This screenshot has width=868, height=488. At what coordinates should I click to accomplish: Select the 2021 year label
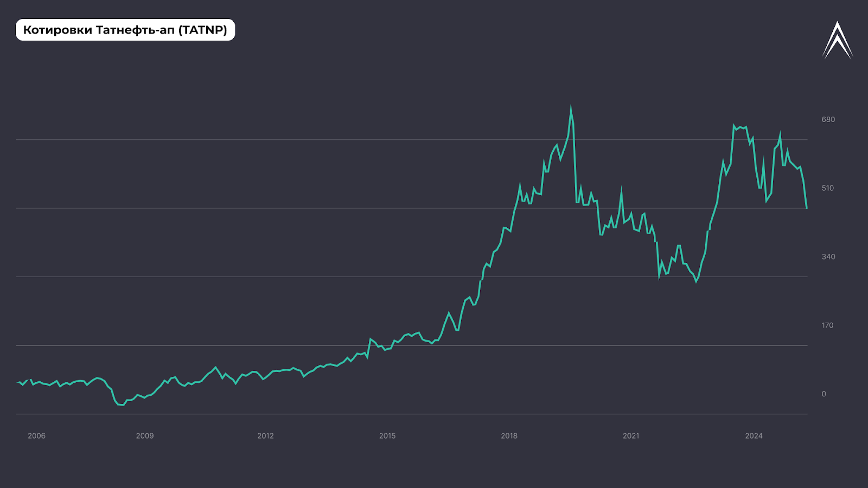(x=631, y=436)
